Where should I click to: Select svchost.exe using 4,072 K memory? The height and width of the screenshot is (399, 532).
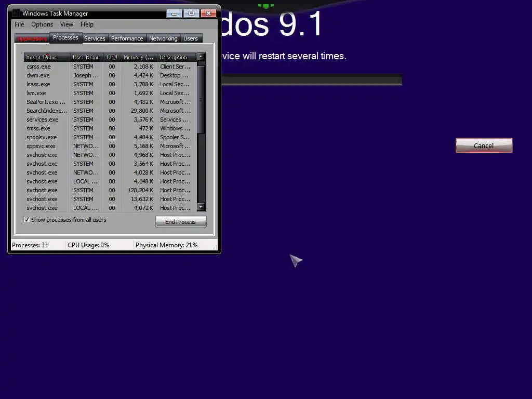(110, 208)
